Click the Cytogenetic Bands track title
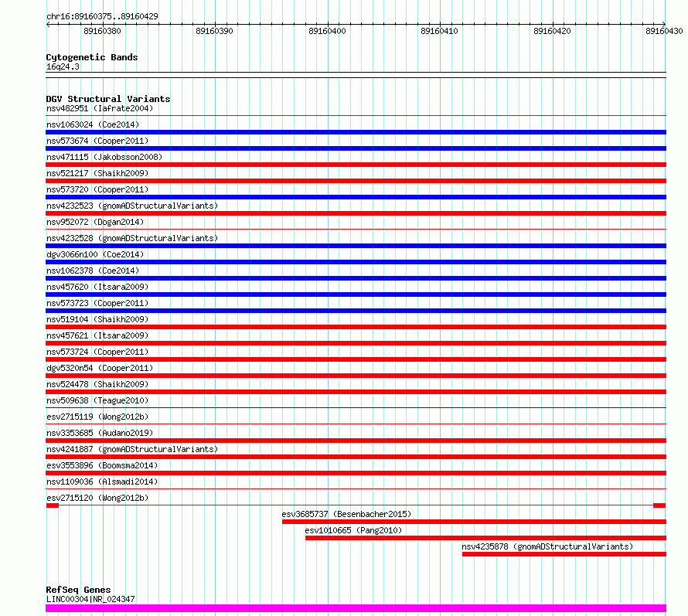Screen dimensions: 688x616 [x=92, y=57]
